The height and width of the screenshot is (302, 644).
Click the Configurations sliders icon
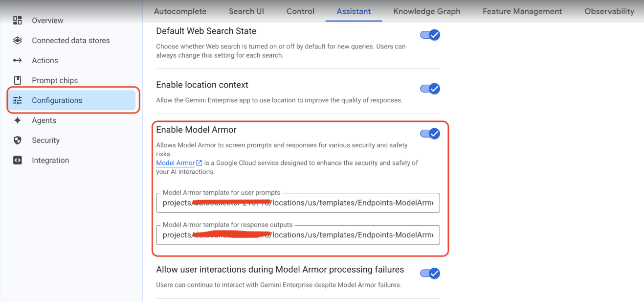point(18,100)
